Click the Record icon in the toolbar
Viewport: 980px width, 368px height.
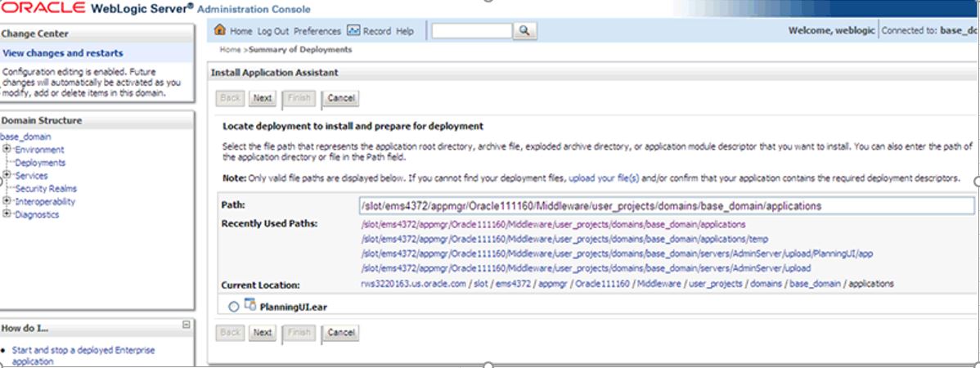click(x=353, y=30)
